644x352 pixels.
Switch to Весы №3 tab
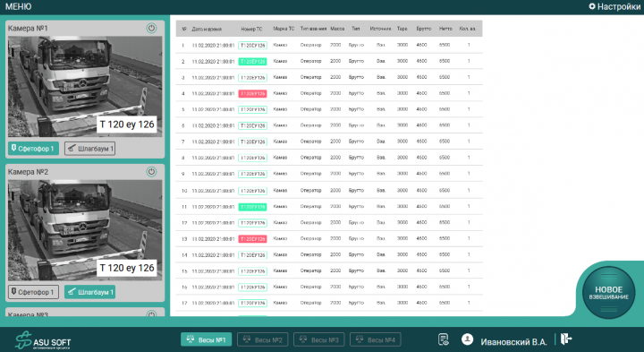pyautogui.click(x=318, y=339)
